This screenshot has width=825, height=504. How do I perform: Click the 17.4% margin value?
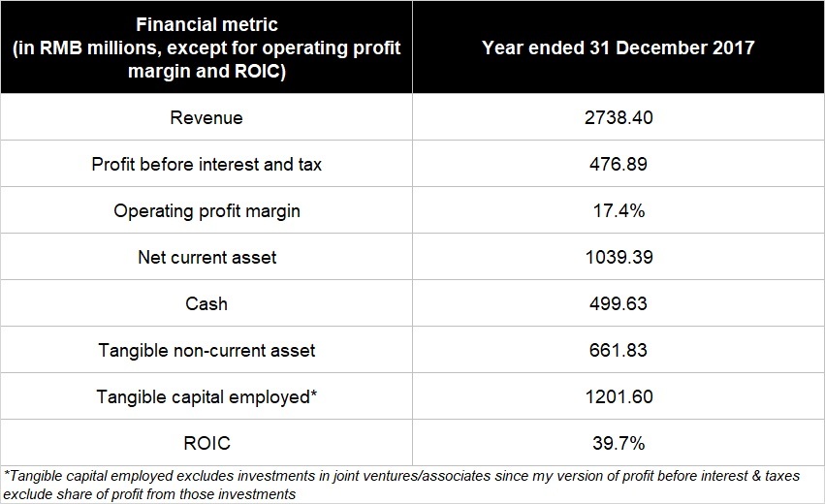click(x=618, y=211)
